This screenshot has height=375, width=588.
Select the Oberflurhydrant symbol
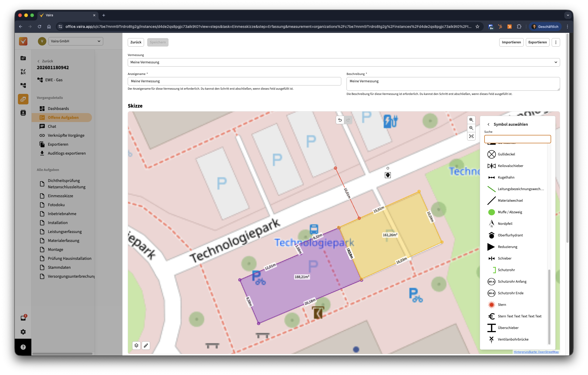(x=510, y=235)
